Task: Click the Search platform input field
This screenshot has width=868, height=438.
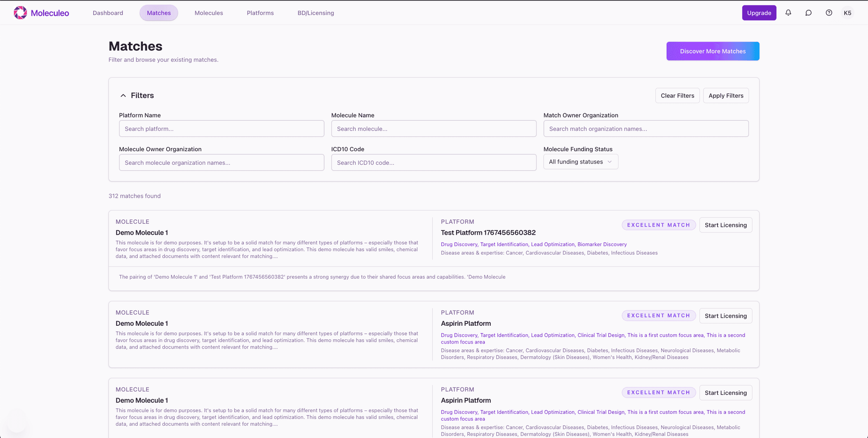Action: tap(222, 128)
